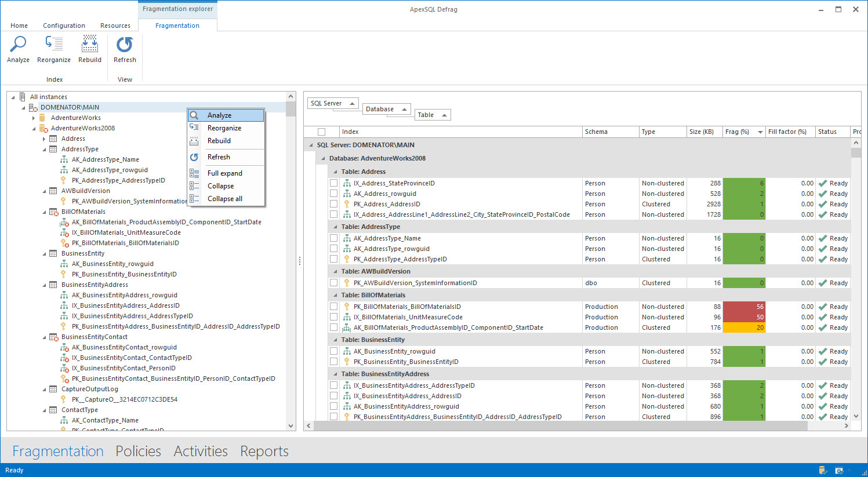Click Ready checkmark icon for IX_Address_StateProvinceID
The image size is (868, 477).
(x=823, y=183)
